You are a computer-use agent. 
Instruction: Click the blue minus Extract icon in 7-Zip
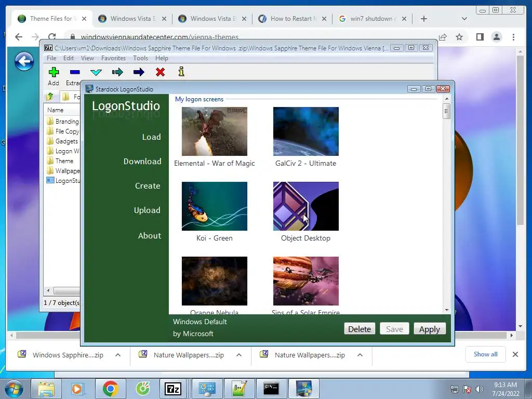tap(75, 72)
